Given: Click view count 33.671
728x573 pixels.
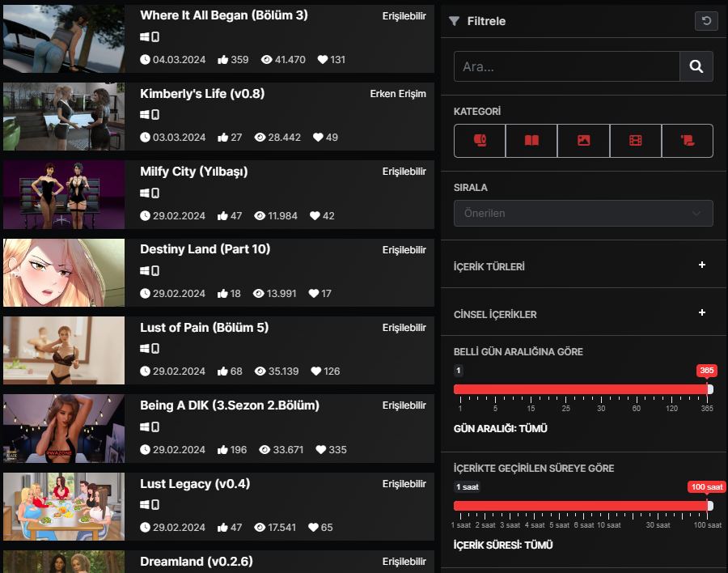Looking at the screenshot, I should pyautogui.click(x=288, y=449).
